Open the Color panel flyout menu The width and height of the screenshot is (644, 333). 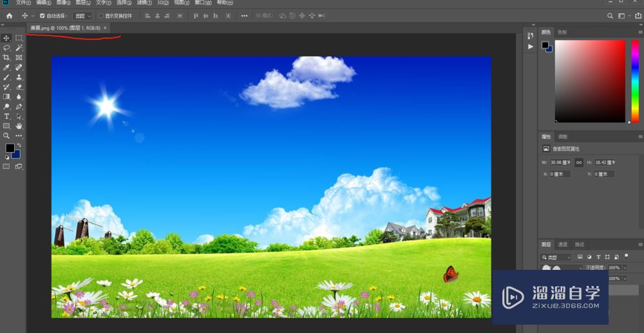[641, 32]
